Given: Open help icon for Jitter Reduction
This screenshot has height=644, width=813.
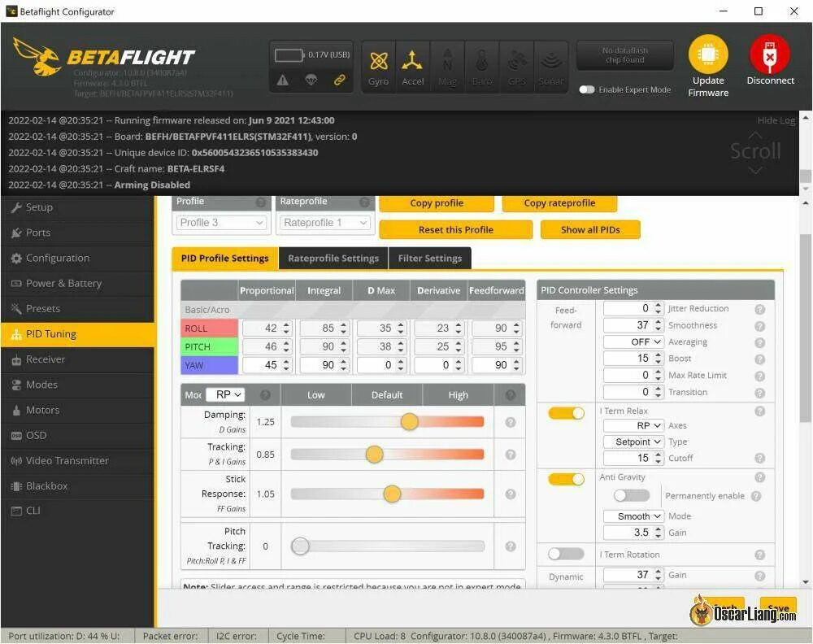Looking at the screenshot, I should click(x=760, y=310).
